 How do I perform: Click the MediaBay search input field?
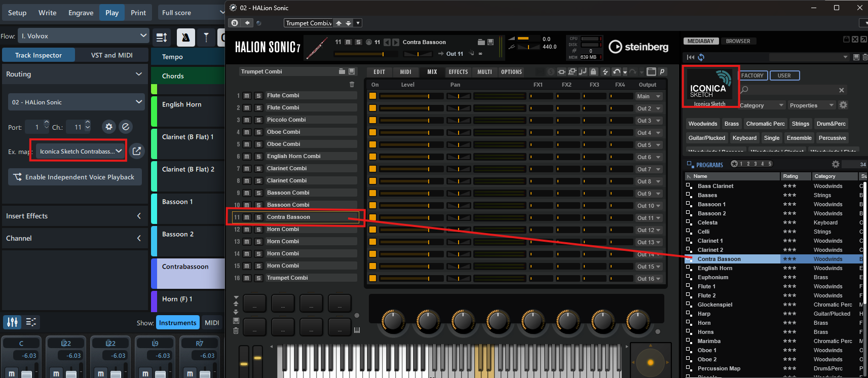(792, 90)
